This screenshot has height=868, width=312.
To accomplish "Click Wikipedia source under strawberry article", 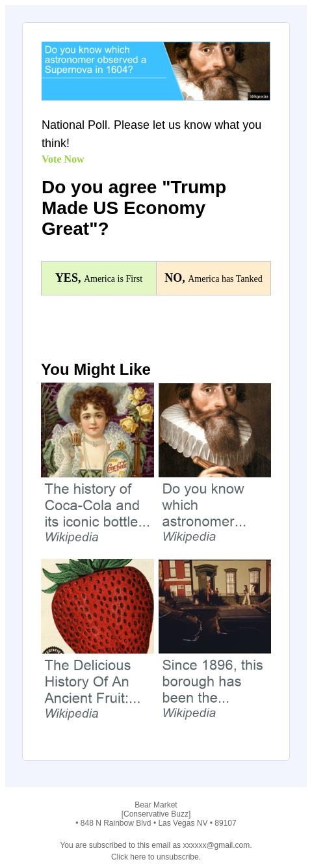I will point(71,714).
